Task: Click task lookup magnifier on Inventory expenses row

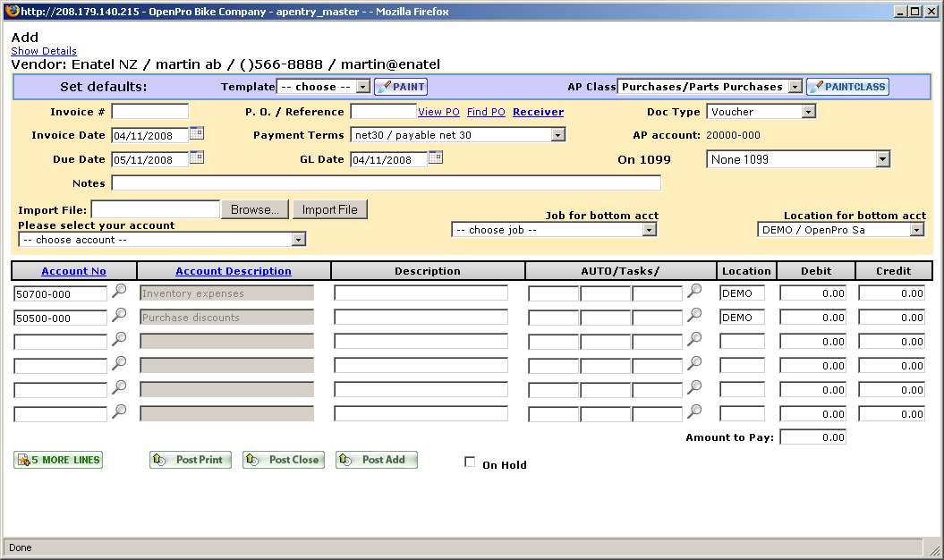Action: tap(694, 291)
